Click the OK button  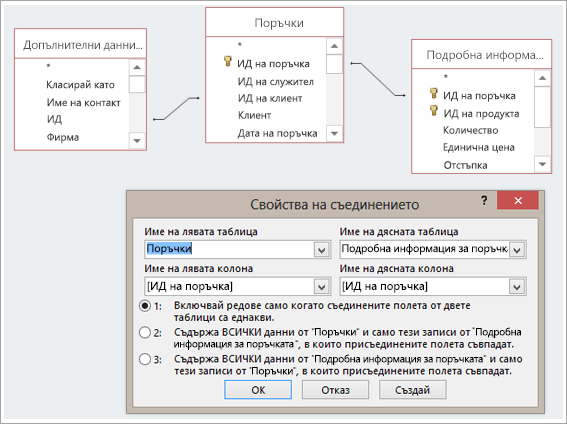[x=258, y=390]
